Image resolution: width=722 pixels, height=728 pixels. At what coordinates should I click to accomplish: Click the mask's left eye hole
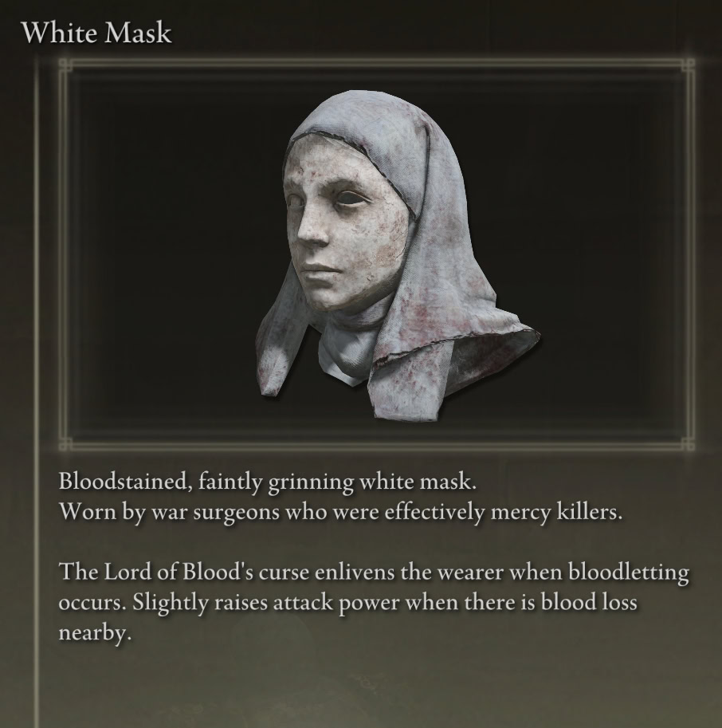coord(292,203)
